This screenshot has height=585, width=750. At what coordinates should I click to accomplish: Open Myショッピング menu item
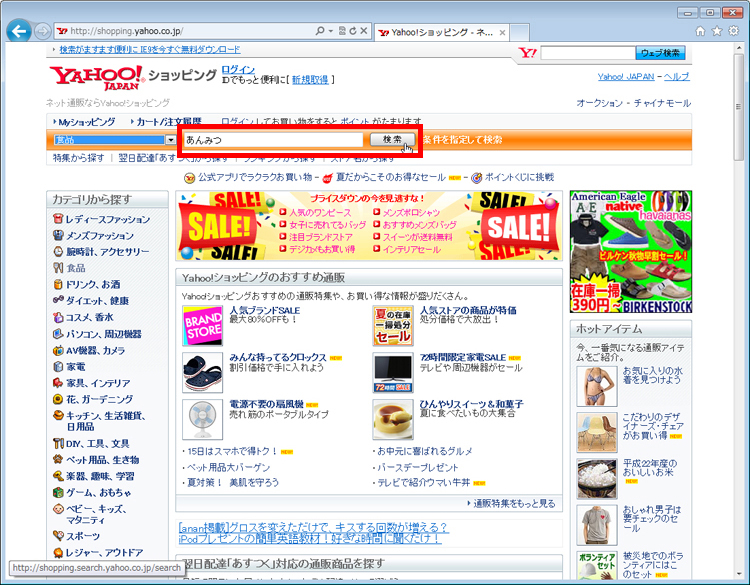coord(87,122)
